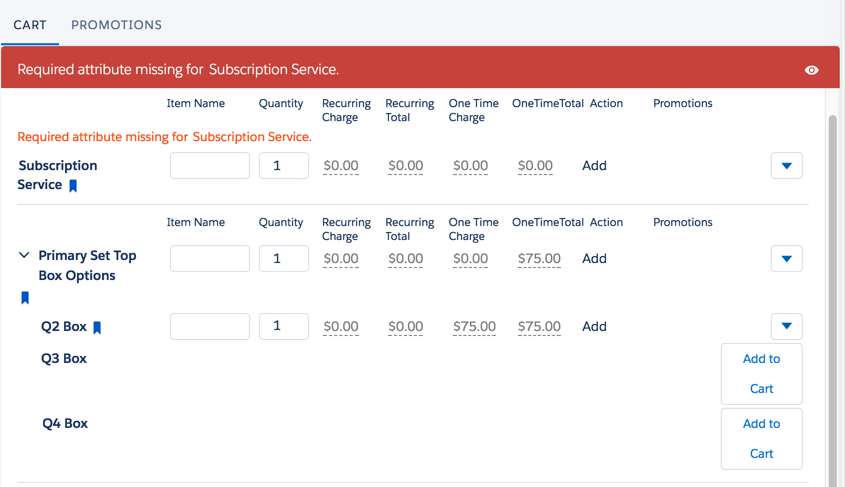Click the Q2 Box product name
Image resolution: width=845 pixels, height=487 pixels.
pos(64,326)
